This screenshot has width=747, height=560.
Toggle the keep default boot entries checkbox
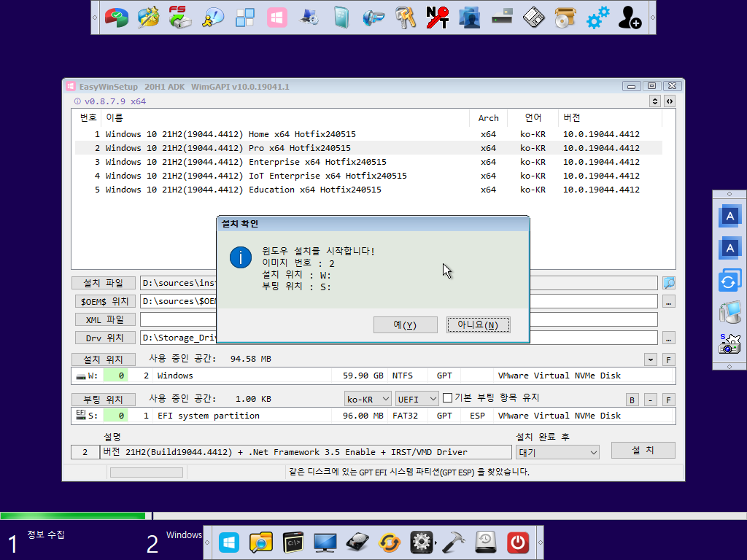pos(447,397)
